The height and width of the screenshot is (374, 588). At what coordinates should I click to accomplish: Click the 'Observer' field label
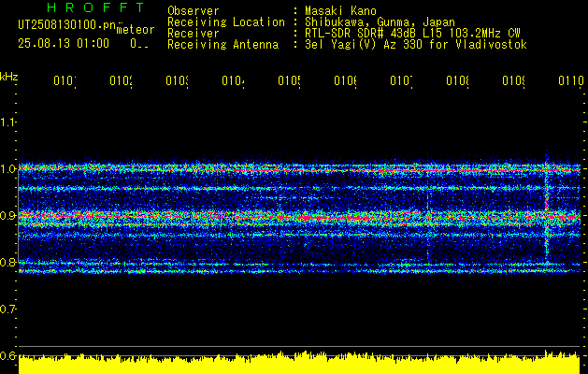point(194,11)
